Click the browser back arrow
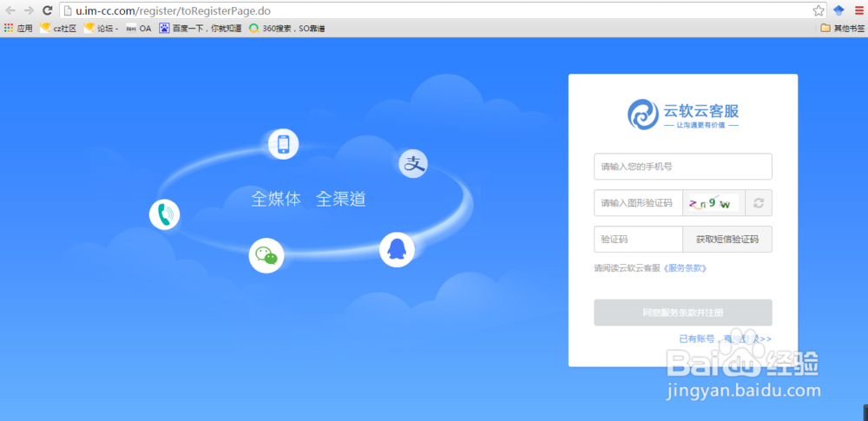868x421 pixels. coord(10,10)
